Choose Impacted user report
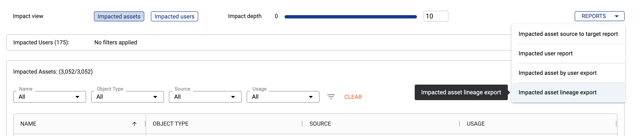The image size is (644, 136). tap(545, 54)
